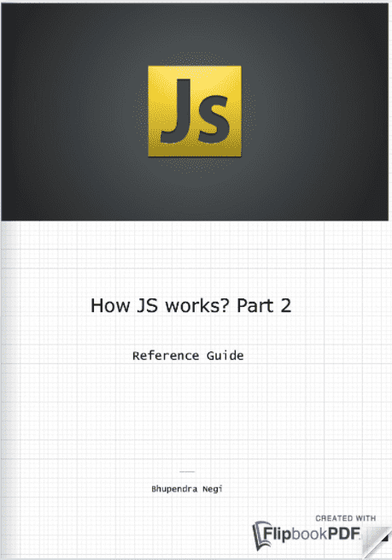Click the title "How JS works? Part 2"
The height and width of the screenshot is (560, 392).
[x=190, y=306]
